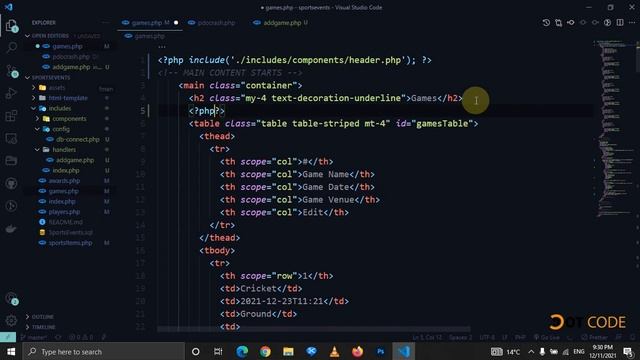Open Google Chrome from the taskbar
Viewport: 640px width, 360px height.
[x=265, y=351]
